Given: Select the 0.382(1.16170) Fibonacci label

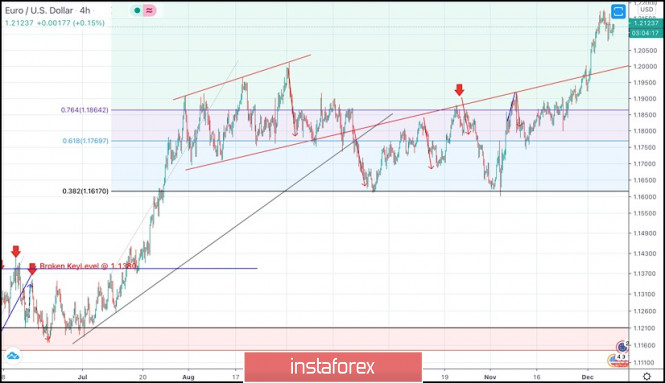Looking at the screenshot, I should pyautogui.click(x=85, y=191).
